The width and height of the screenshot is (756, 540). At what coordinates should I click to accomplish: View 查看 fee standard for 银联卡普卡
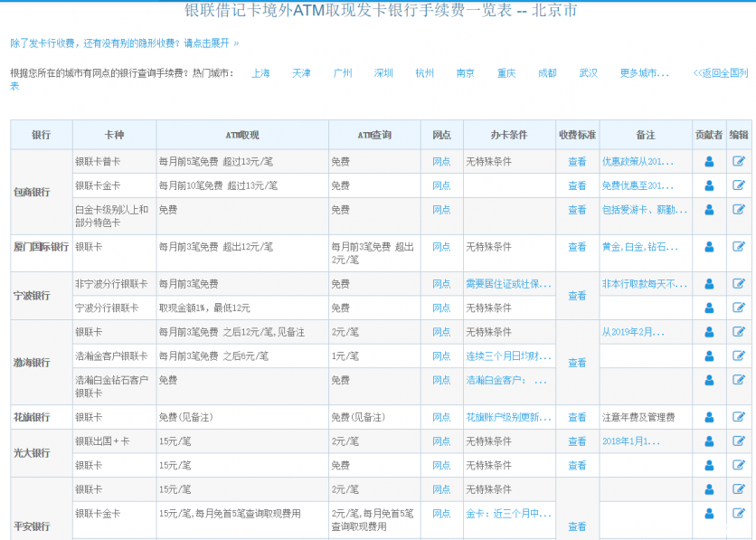click(577, 162)
